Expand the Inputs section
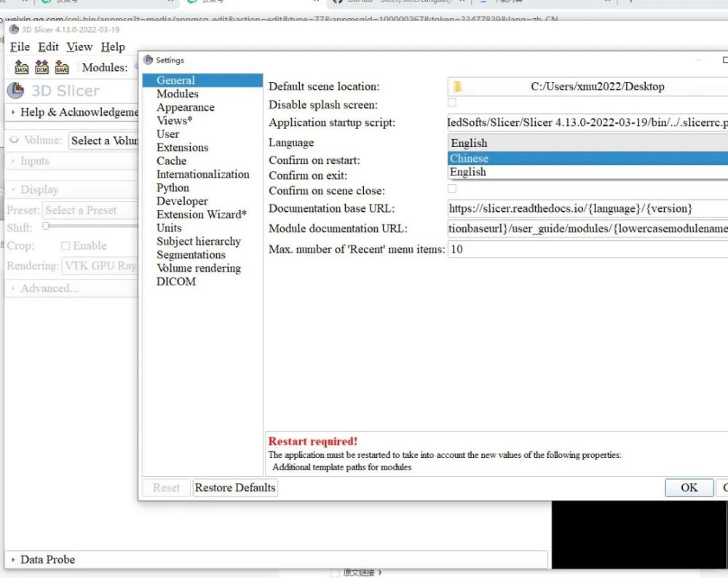 click(x=72, y=161)
